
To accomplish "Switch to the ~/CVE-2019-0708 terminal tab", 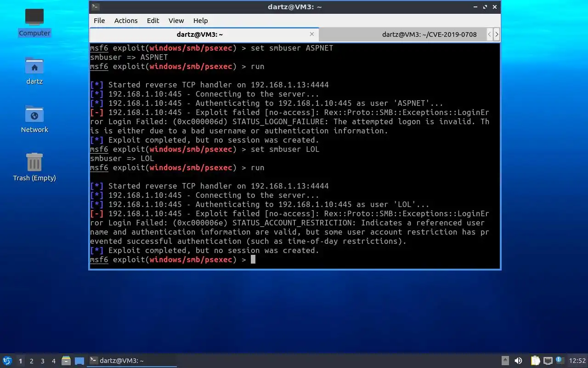I will [402, 34].
